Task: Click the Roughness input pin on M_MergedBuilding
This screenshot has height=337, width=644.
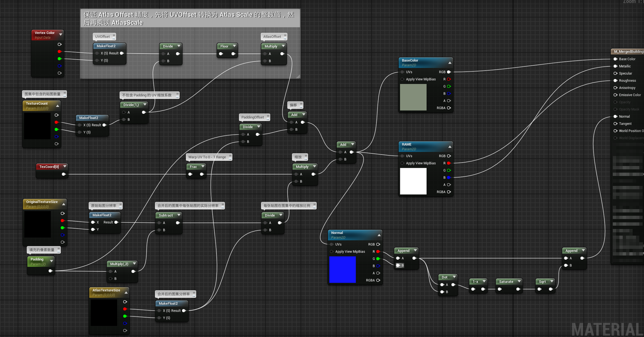Action: 614,80
